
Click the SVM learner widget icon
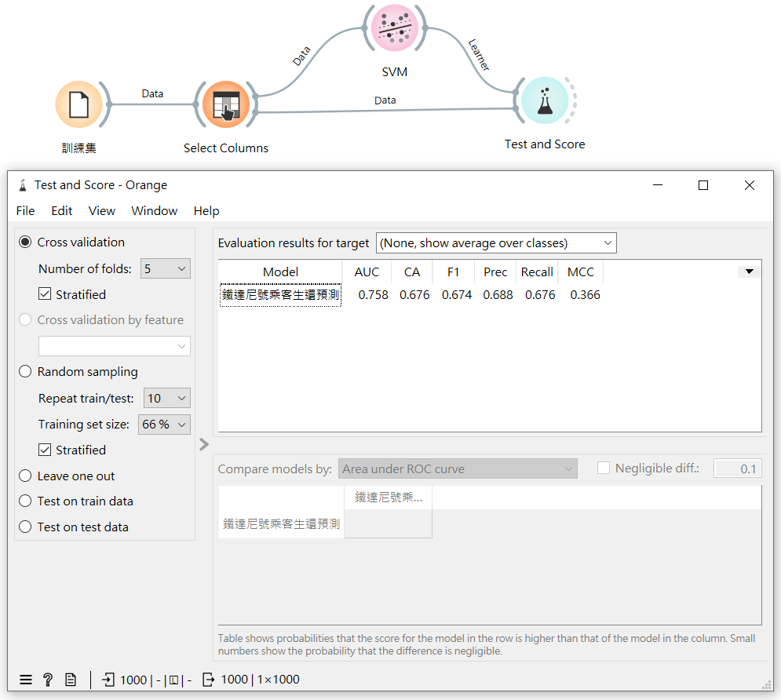[394, 29]
